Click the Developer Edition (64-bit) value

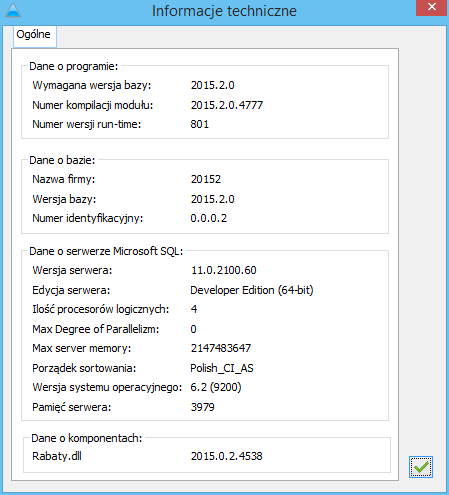point(252,290)
